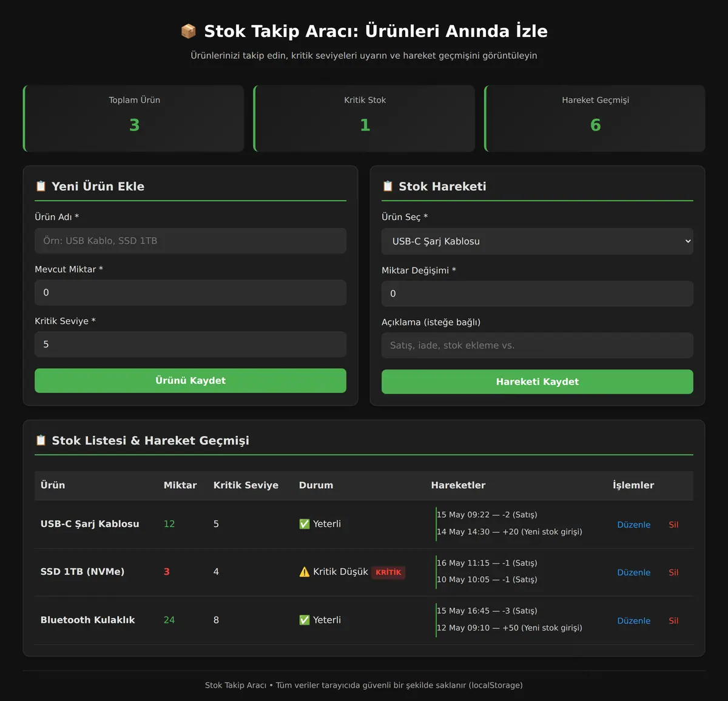The image size is (728, 701).
Task: Click the clipboard icon beside Stok Listesi heading
Action: [x=41, y=440]
